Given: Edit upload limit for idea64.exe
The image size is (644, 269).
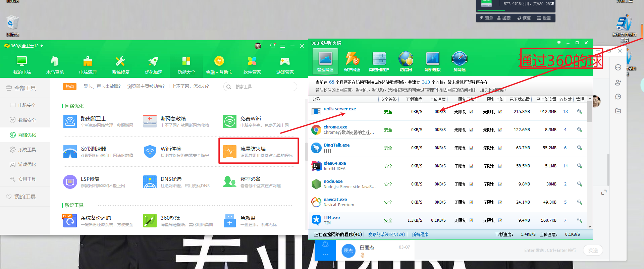Looking at the screenshot, I should pos(500,166).
